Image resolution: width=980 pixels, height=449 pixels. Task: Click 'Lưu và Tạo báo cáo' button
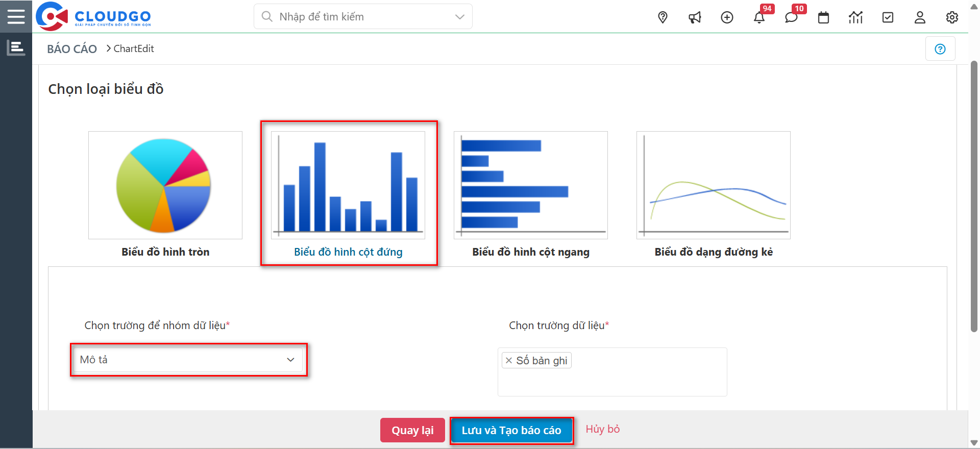click(511, 430)
